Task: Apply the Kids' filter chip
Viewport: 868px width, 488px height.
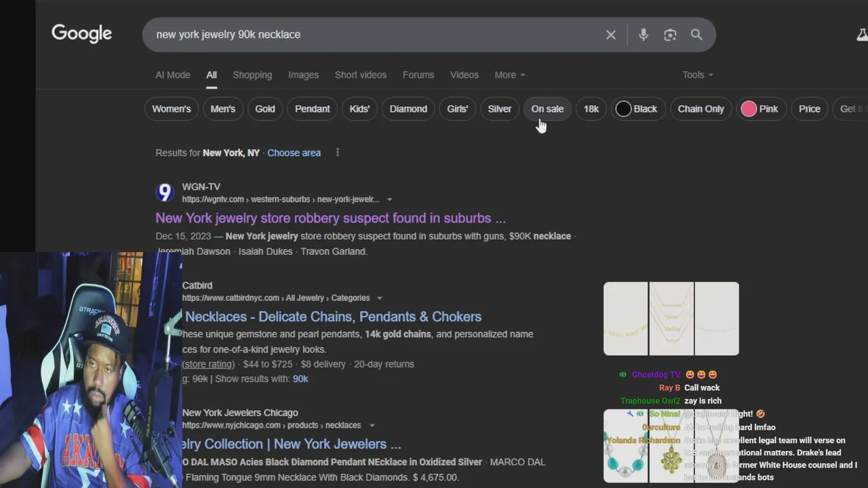Action: (359, 108)
